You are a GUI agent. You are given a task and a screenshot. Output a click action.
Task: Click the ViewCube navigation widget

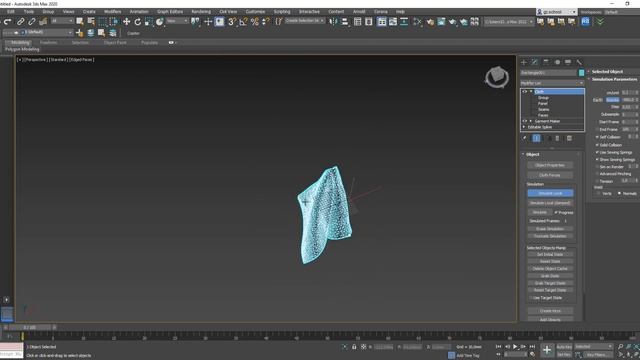click(x=497, y=77)
